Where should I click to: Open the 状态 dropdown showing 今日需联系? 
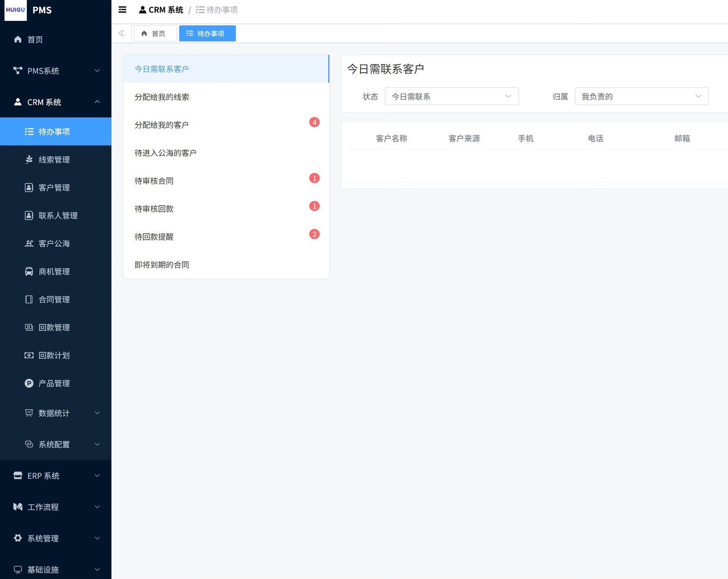(x=451, y=97)
